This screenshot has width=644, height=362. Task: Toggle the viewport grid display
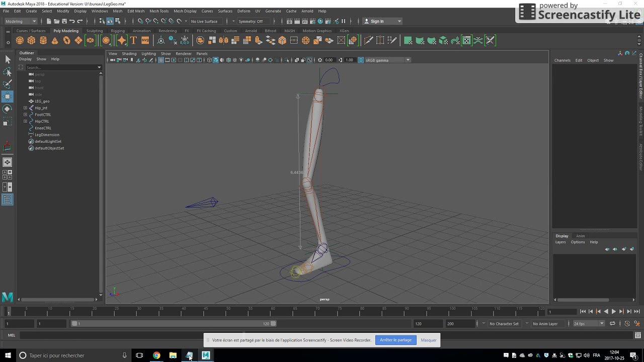(160, 60)
